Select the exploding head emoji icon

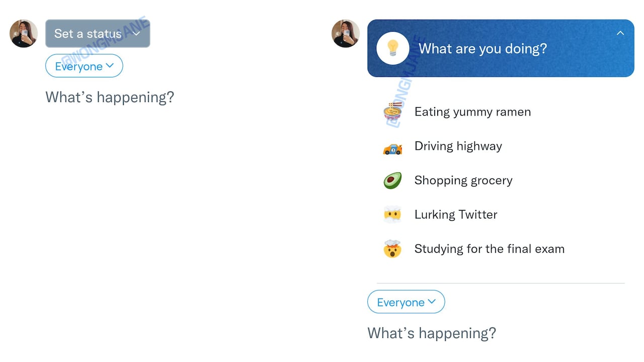point(392,248)
